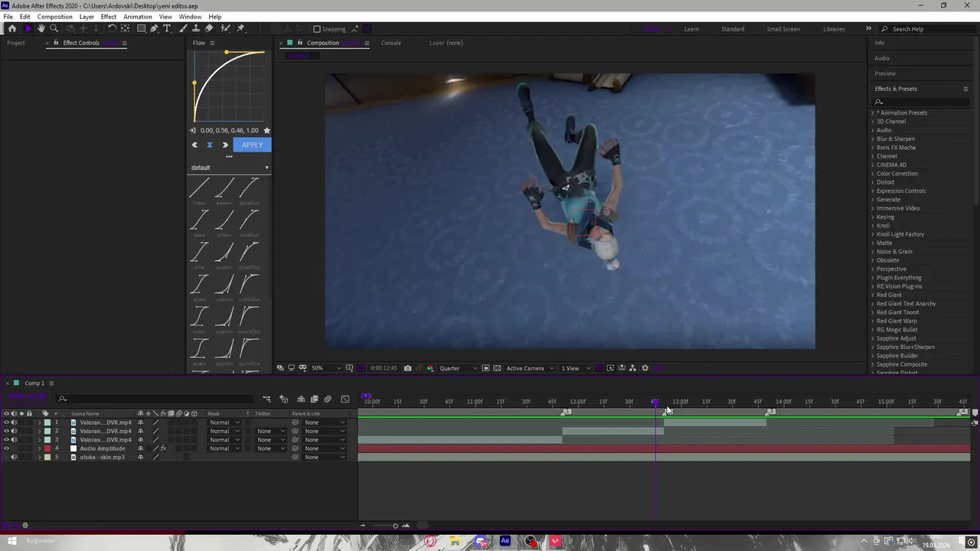Open blending mode dropdown for layer 1

coord(224,422)
